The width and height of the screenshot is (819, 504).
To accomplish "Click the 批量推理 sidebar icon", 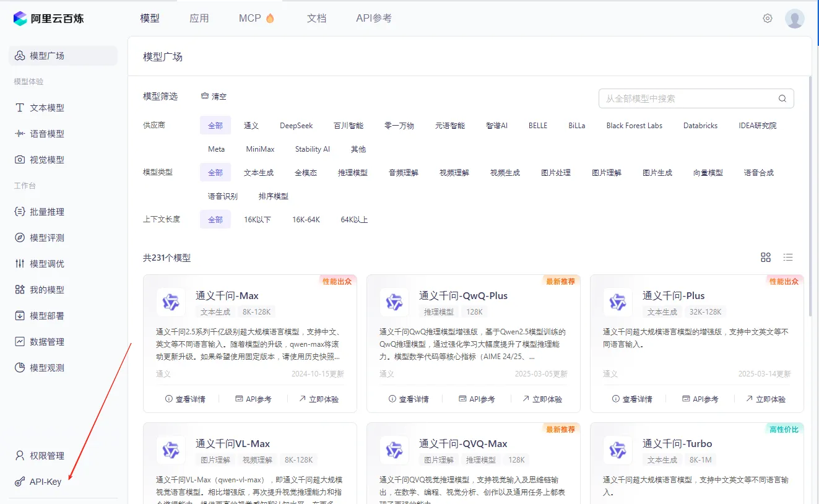I will click(x=20, y=212).
